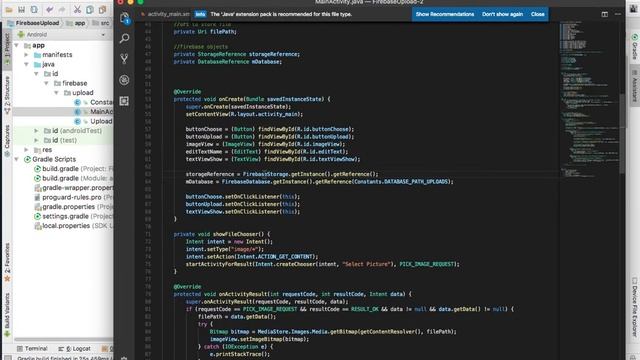640x360 pixels.
Task: Click Android Studio sync toolbar icon
Action: click(34, 9)
